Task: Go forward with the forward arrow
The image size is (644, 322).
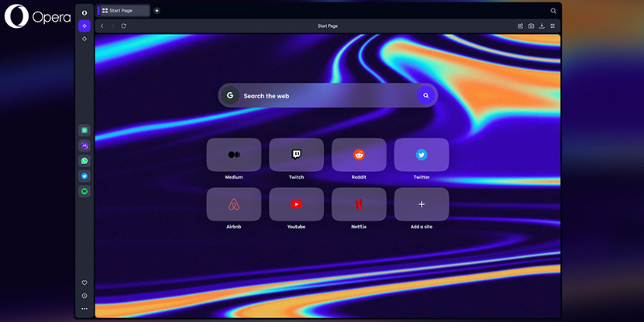Action: (x=113, y=26)
